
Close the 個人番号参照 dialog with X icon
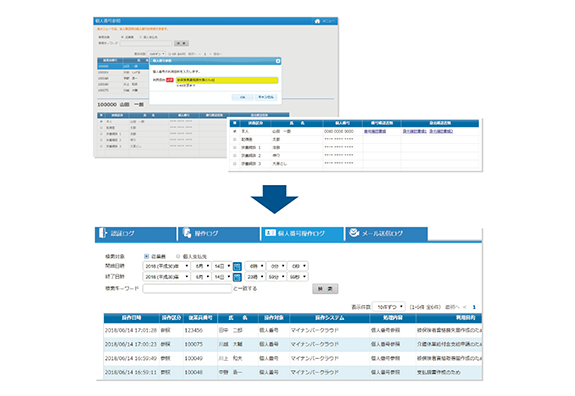click(x=278, y=61)
